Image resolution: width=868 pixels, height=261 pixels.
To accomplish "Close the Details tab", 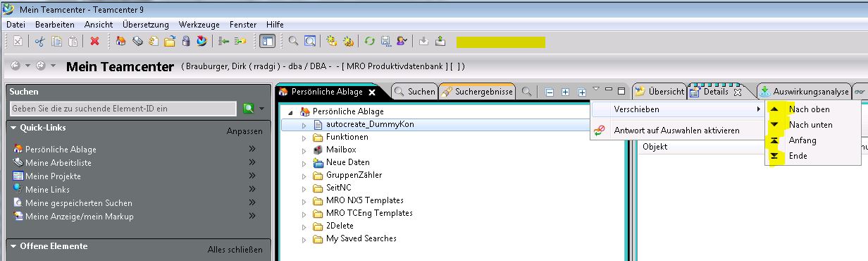I will (x=738, y=92).
